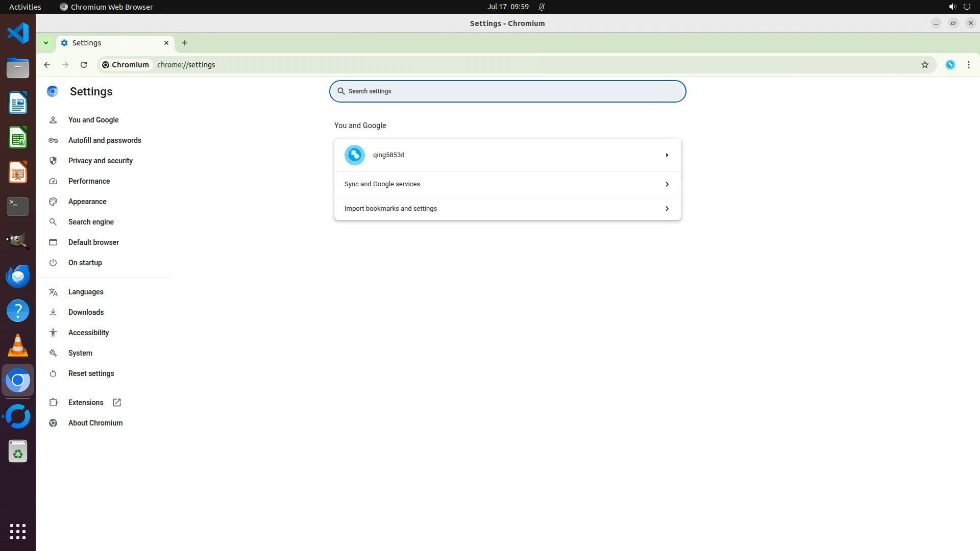Open the About Chromium page
Viewport: 980px width, 551px height.
95,423
